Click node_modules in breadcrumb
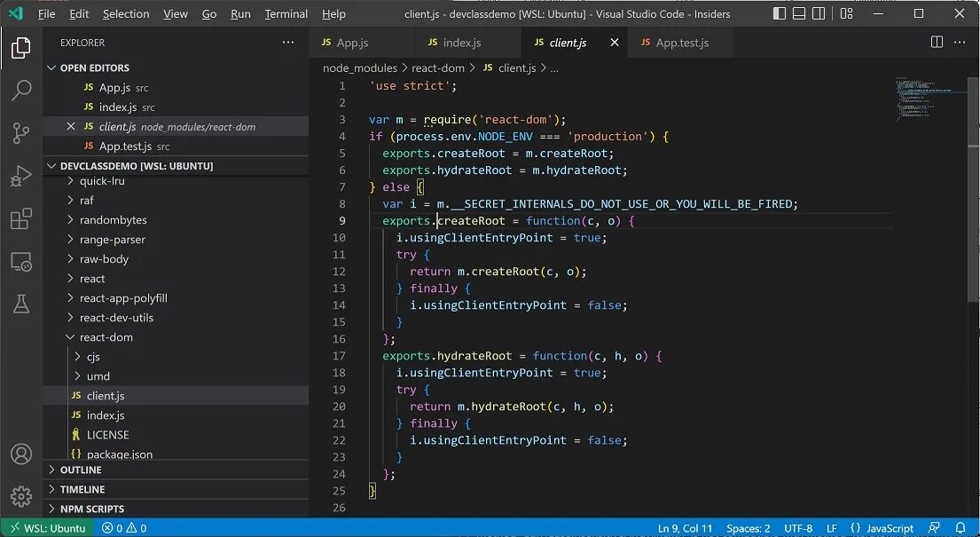 click(x=360, y=67)
